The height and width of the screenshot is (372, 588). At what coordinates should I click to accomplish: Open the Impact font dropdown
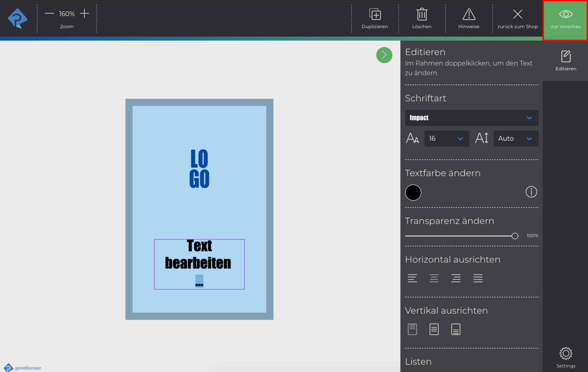tap(472, 118)
